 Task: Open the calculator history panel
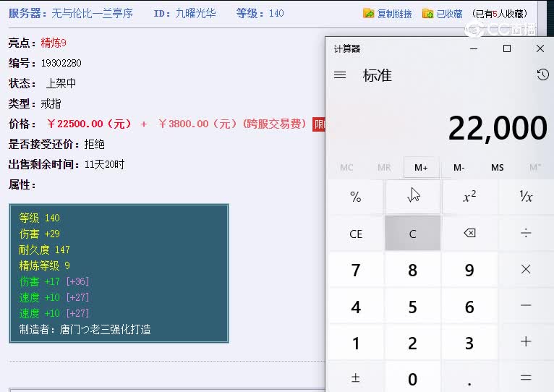point(542,75)
